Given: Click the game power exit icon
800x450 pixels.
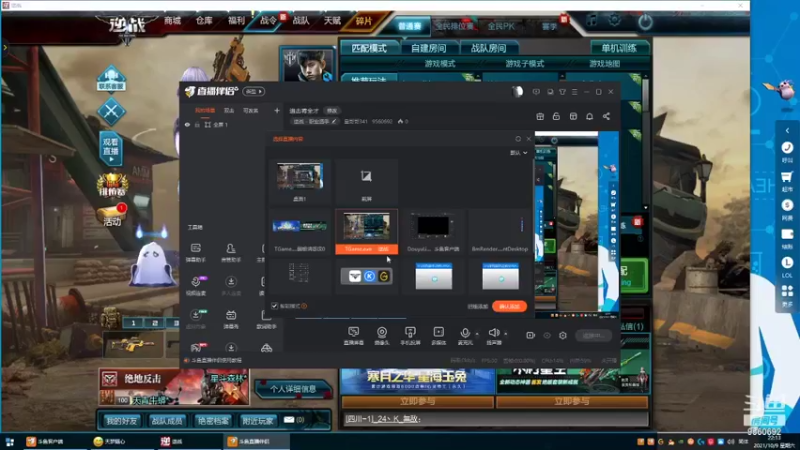Looking at the screenshot, I should click(x=645, y=21).
